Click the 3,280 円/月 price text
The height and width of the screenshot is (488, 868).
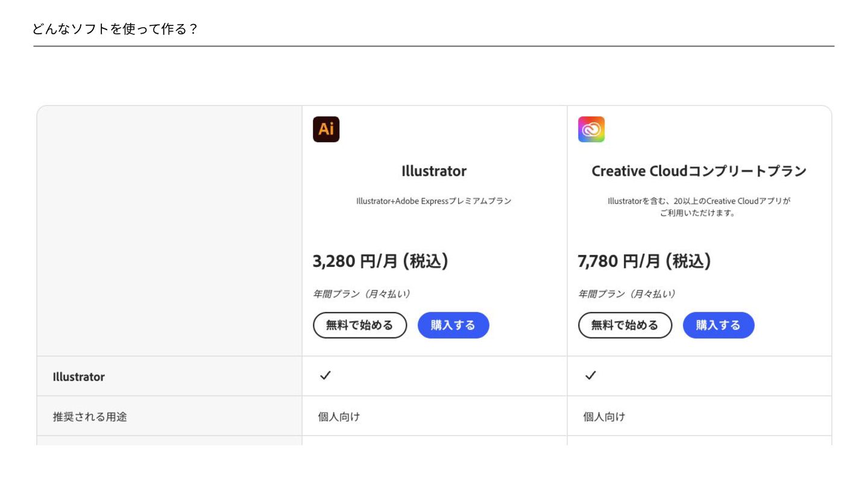tap(380, 261)
